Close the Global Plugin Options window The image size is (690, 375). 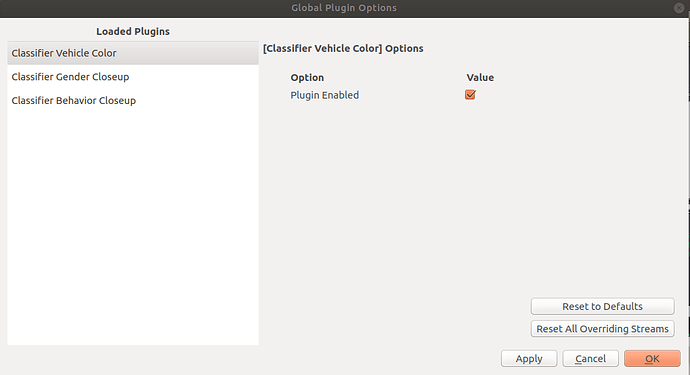pos(679,8)
